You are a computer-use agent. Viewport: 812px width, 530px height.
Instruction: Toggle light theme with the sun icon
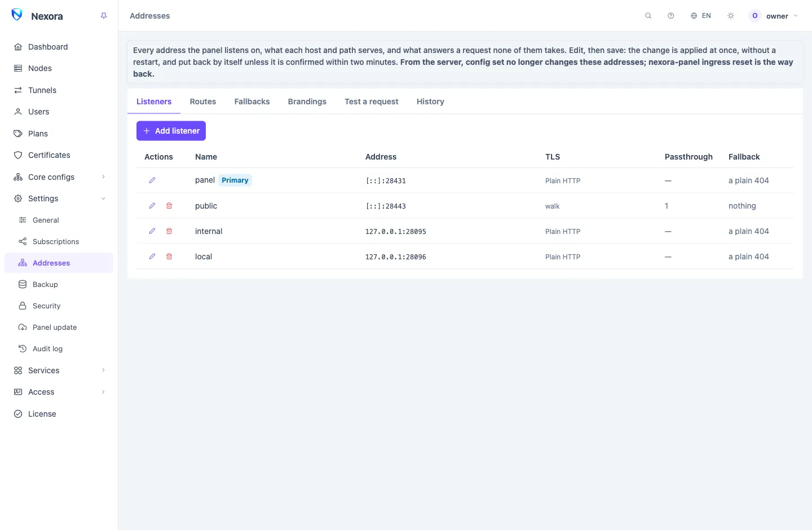[731, 16]
